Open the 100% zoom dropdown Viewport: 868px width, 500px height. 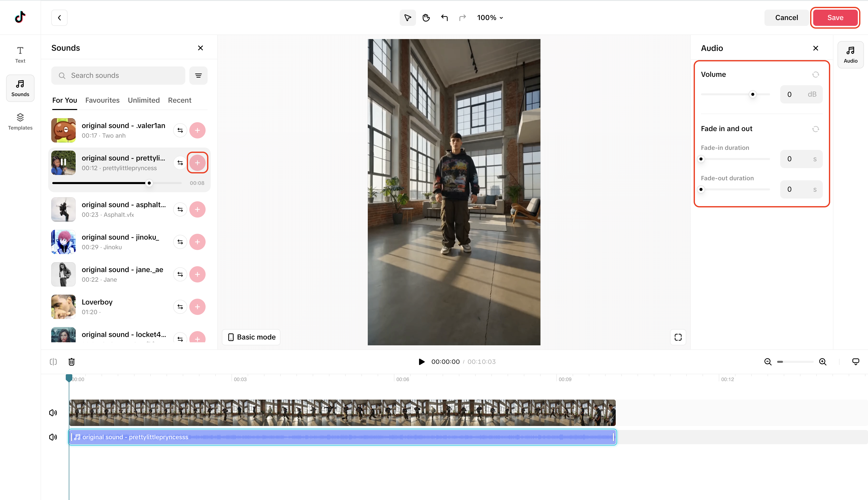[x=490, y=17]
